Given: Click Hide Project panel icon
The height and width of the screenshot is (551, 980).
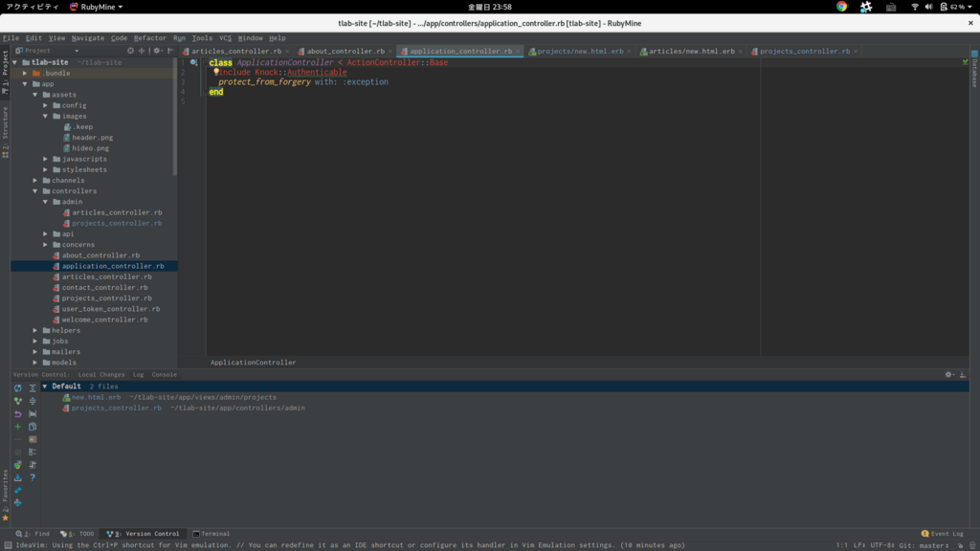Looking at the screenshot, I should click(x=170, y=51).
